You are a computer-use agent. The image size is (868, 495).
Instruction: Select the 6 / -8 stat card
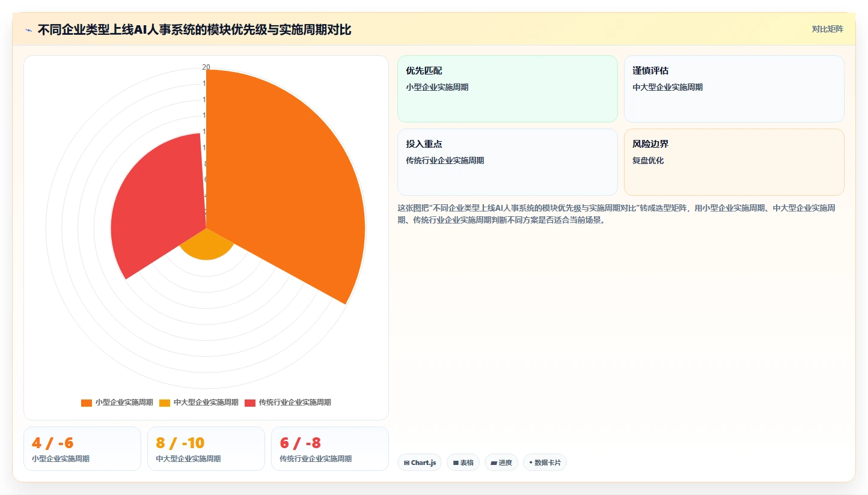(330, 449)
